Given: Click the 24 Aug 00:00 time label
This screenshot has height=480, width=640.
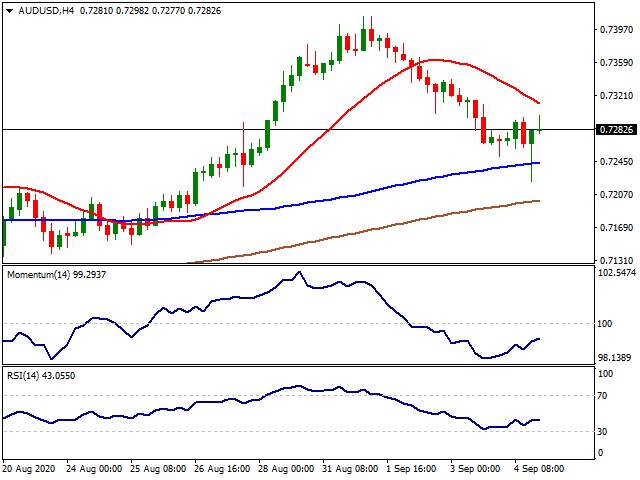Looking at the screenshot, I should click(x=94, y=469).
